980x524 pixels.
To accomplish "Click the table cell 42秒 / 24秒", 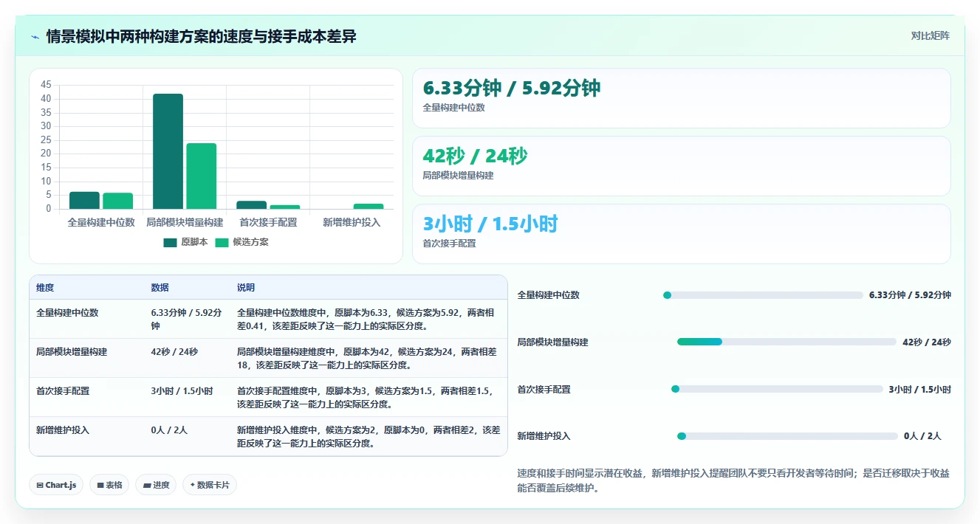I will 174,352.
